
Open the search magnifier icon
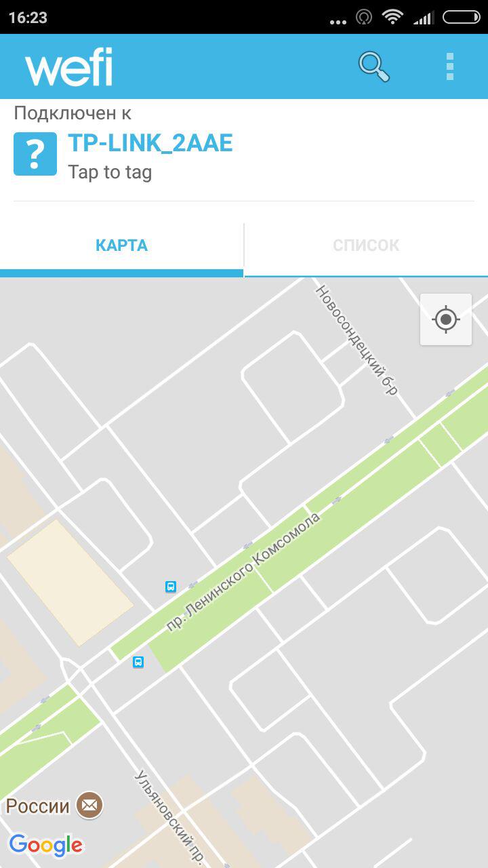374,66
